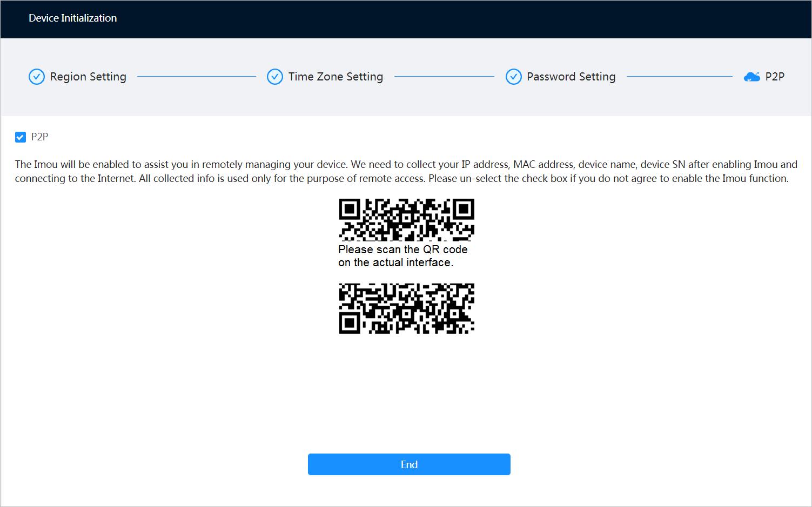Click the 'Please scan the QR code' text
The width and height of the screenshot is (812, 507).
click(403, 249)
